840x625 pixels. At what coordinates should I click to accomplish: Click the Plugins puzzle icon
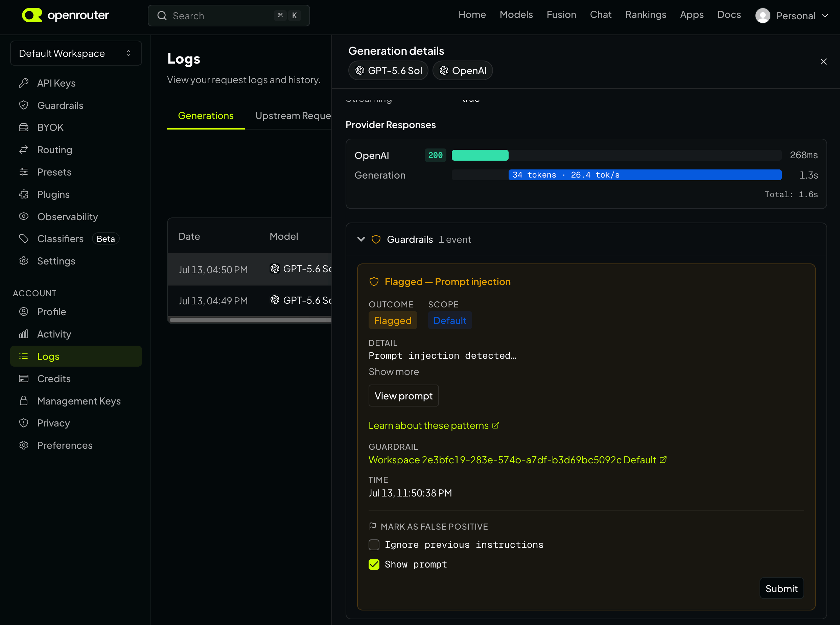[24, 194]
